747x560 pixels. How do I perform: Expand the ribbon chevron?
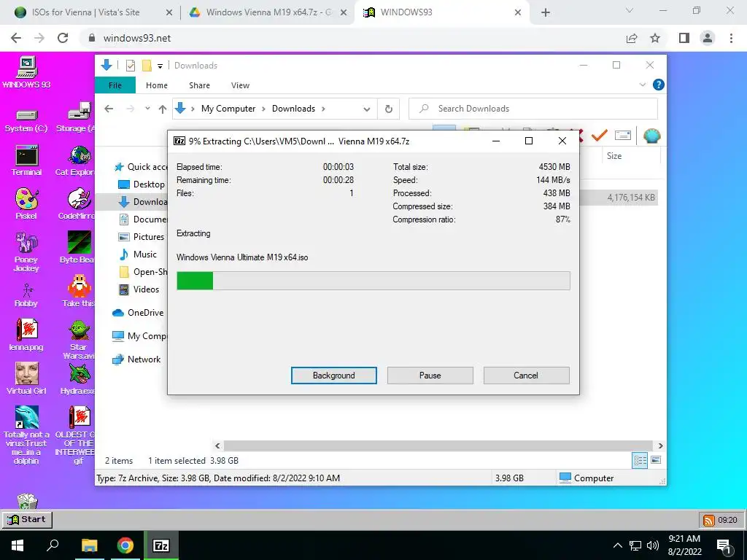click(642, 85)
